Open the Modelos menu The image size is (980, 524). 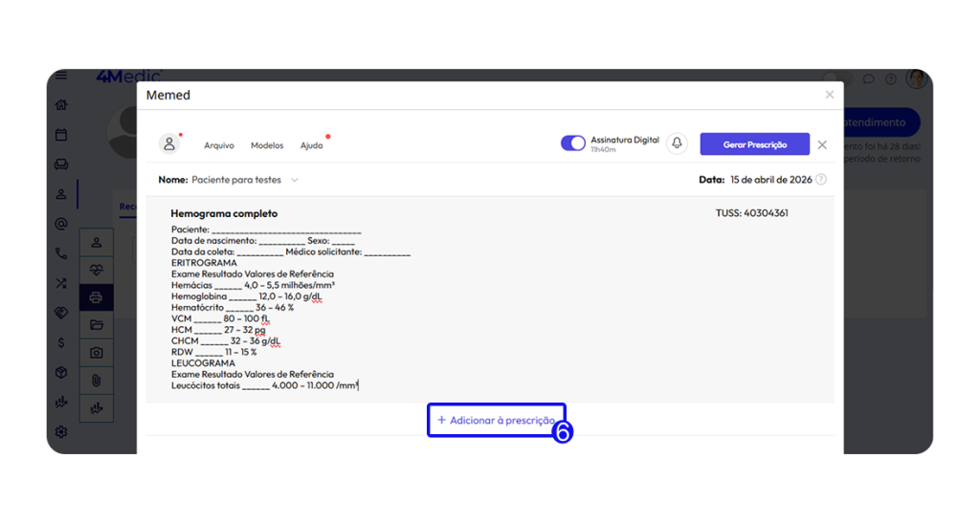click(267, 145)
